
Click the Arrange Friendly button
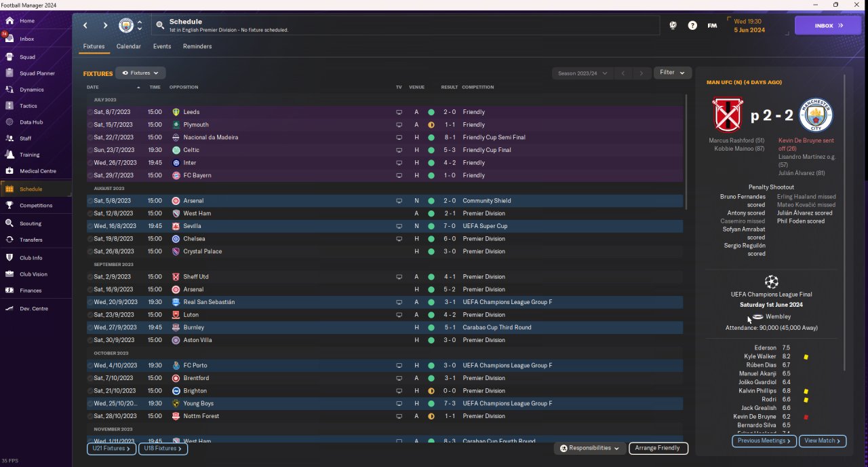(x=658, y=448)
